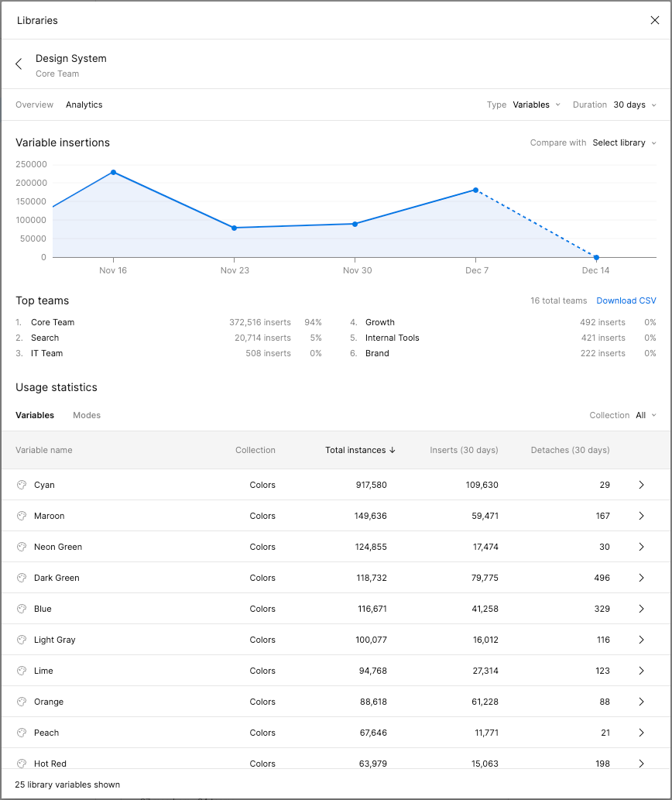Click the Dec 7 data point on the chart
The height and width of the screenshot is (800, 672).
(475, 189)
